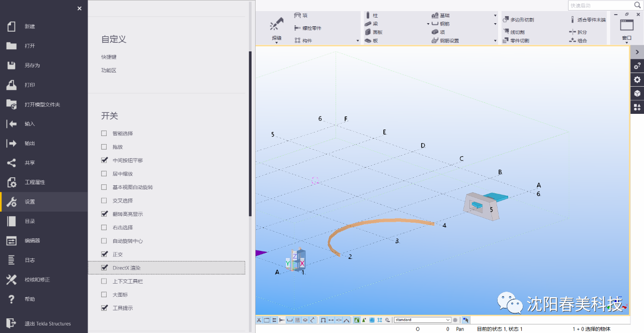Click the 多边形切割 polygon cut icon

pyautogui.click(x=506, y=20)
